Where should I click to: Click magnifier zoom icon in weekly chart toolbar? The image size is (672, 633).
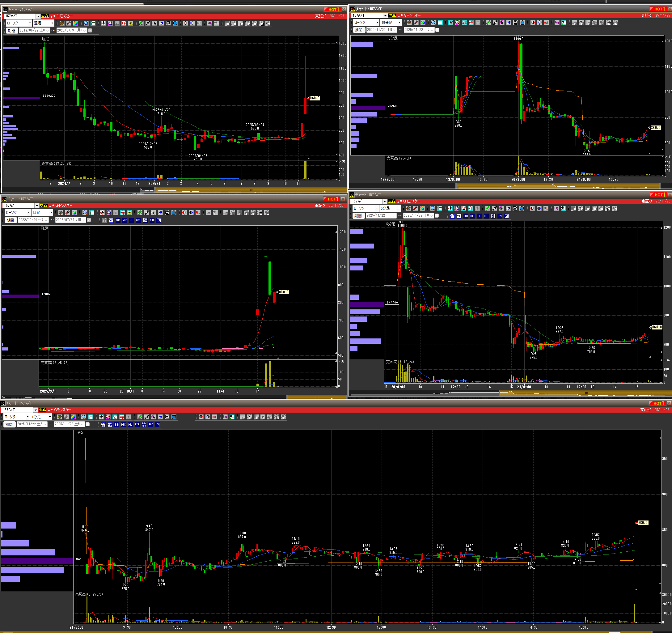pos(86,23)
